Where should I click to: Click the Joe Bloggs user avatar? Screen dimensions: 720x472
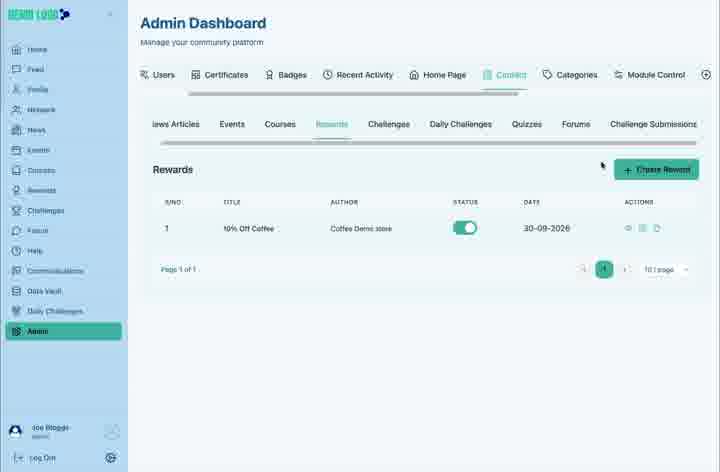(15, 431)
